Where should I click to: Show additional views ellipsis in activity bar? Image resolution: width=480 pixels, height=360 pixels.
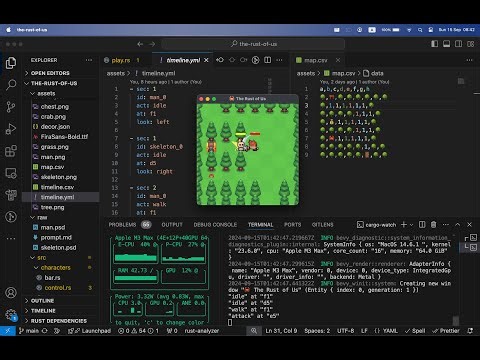11,239
